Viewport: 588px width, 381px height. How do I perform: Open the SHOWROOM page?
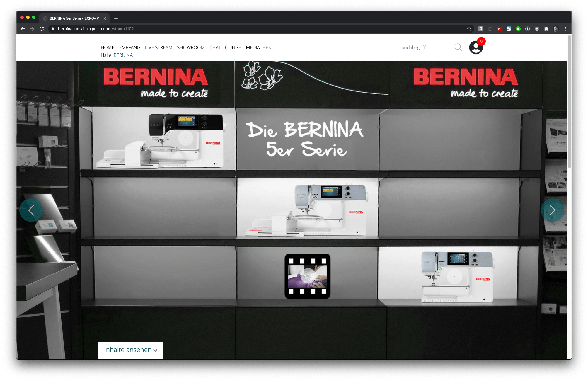pos(191,47)
